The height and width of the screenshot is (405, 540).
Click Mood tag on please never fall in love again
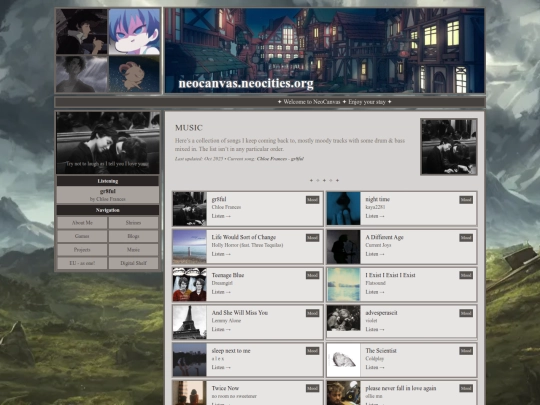[x=466, y=388]
